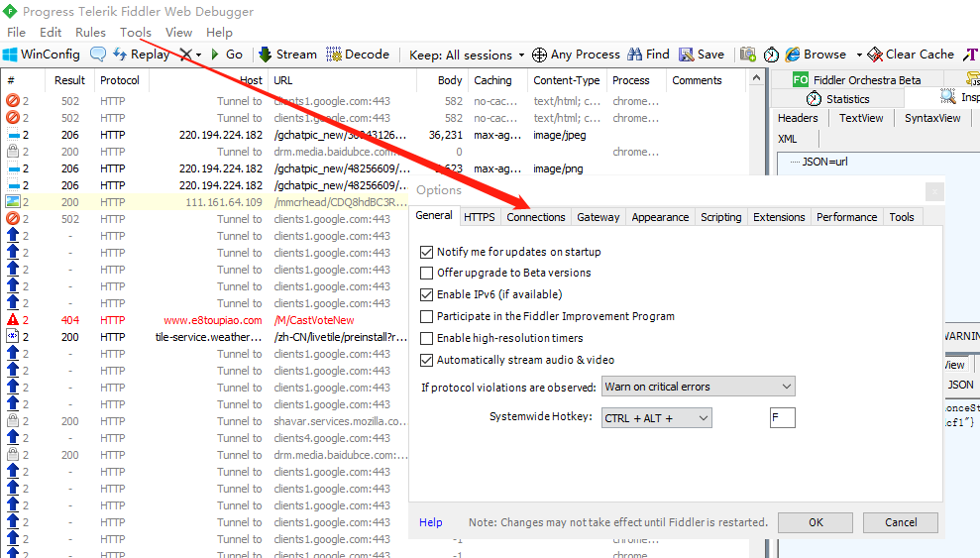Click the hotkey letter F field

(783, 417)
